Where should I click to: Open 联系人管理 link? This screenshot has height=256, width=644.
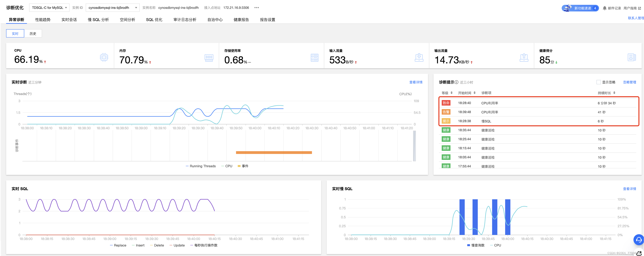pos(636,18)
